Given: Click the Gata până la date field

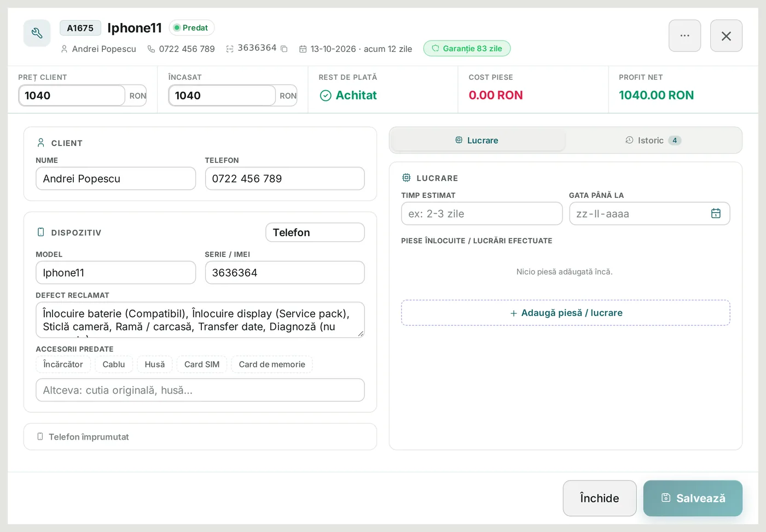Looking at the screenshot, I should (x=649, y=214).
